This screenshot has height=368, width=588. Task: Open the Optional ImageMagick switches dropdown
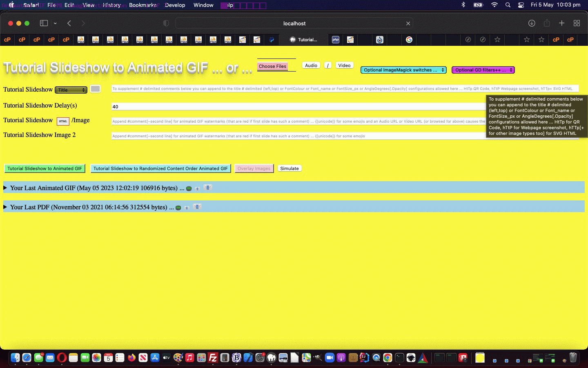pos(403,70)
